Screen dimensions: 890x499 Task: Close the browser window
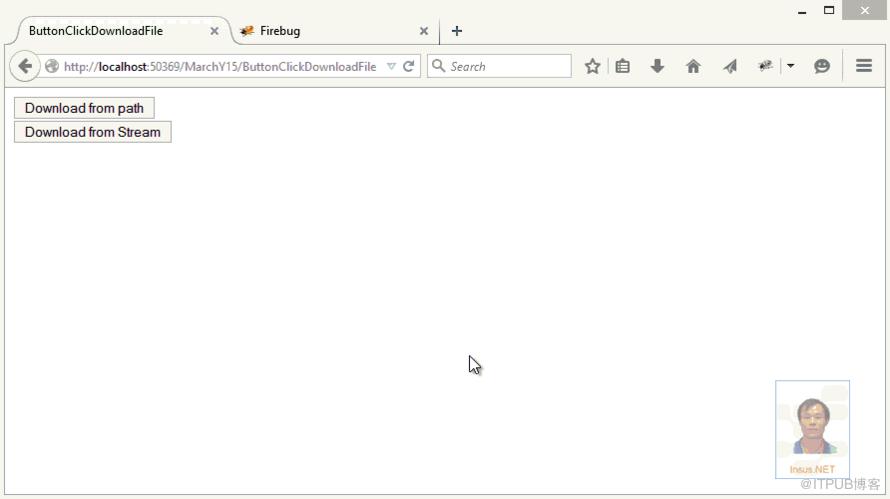pos(864,10)
